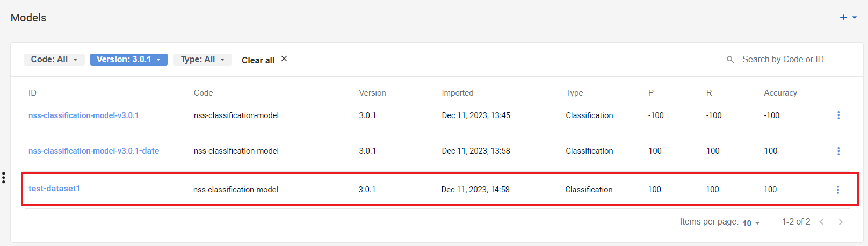Click the search magnifier icon
Viewport: 868px width, 246px height.
(x=730, y=60)
